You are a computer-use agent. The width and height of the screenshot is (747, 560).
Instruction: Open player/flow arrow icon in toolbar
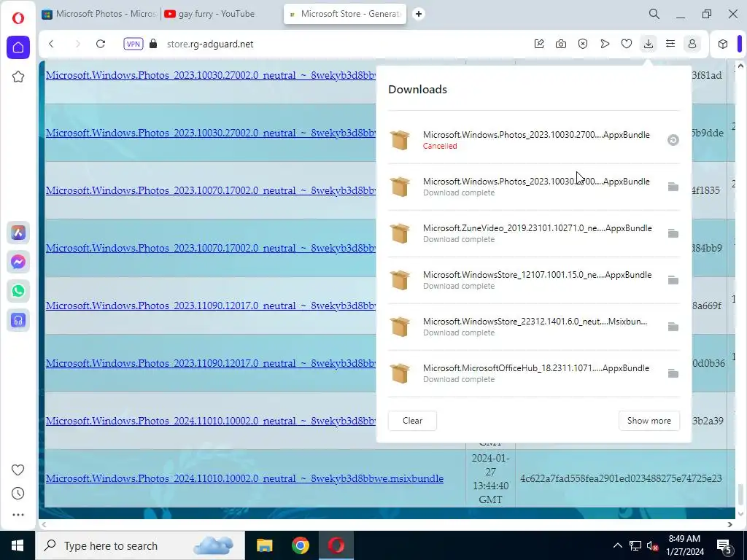click(605, 44)
